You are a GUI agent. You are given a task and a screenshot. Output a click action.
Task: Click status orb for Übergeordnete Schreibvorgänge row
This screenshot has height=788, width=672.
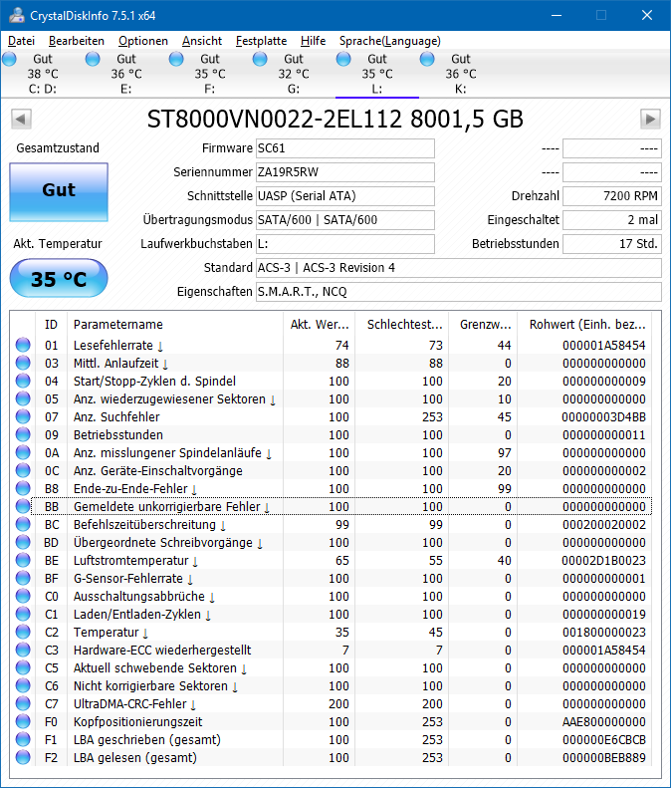tap(23, 542)
